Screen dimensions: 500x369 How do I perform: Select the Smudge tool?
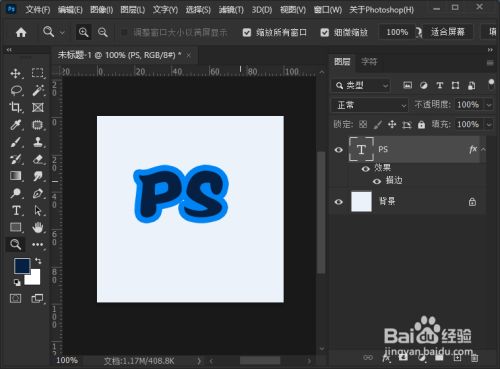38,176
